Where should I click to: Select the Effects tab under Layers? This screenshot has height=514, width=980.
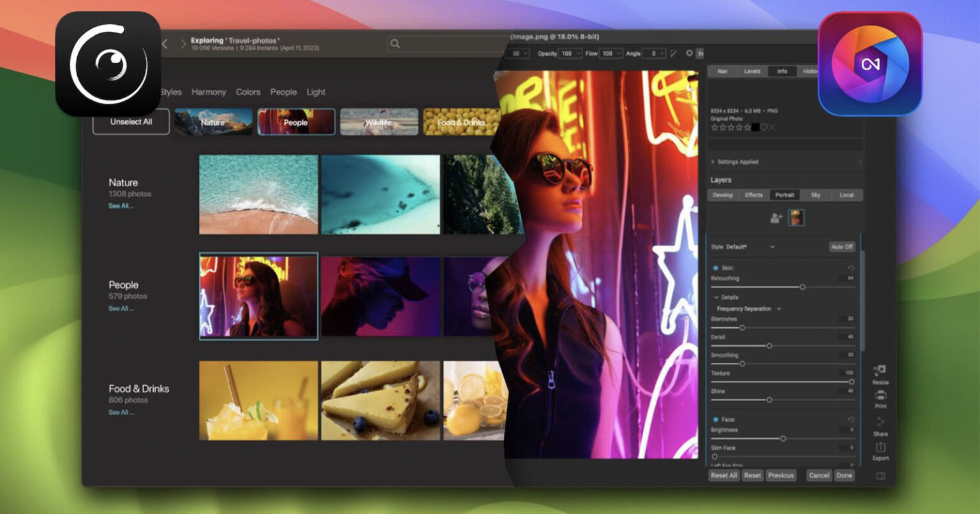[x=754, y=195]
